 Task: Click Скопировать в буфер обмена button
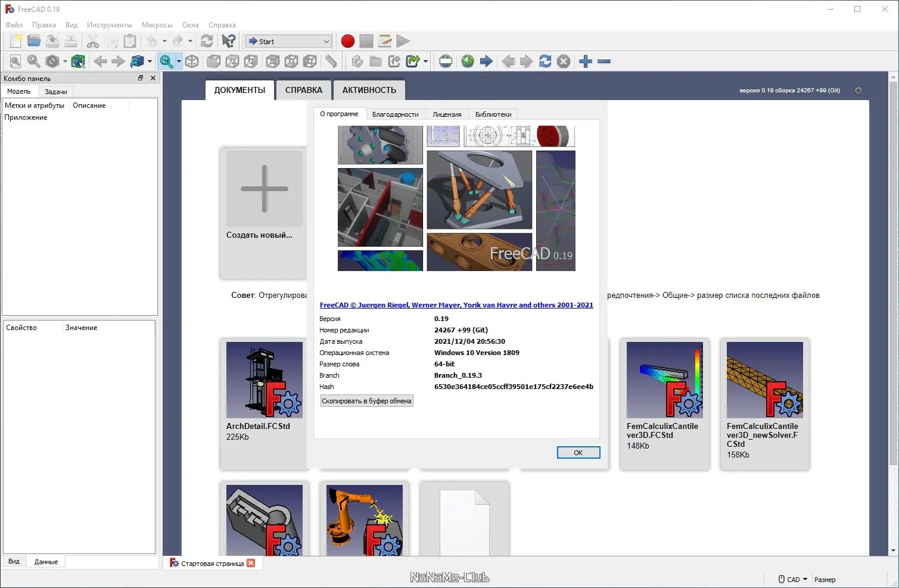click(366, 401)
